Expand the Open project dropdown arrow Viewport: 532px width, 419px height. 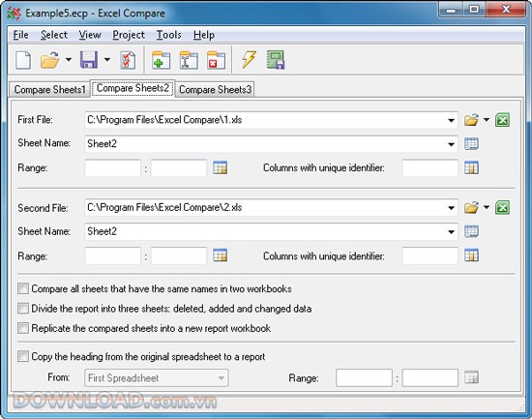tap(69, 60)
